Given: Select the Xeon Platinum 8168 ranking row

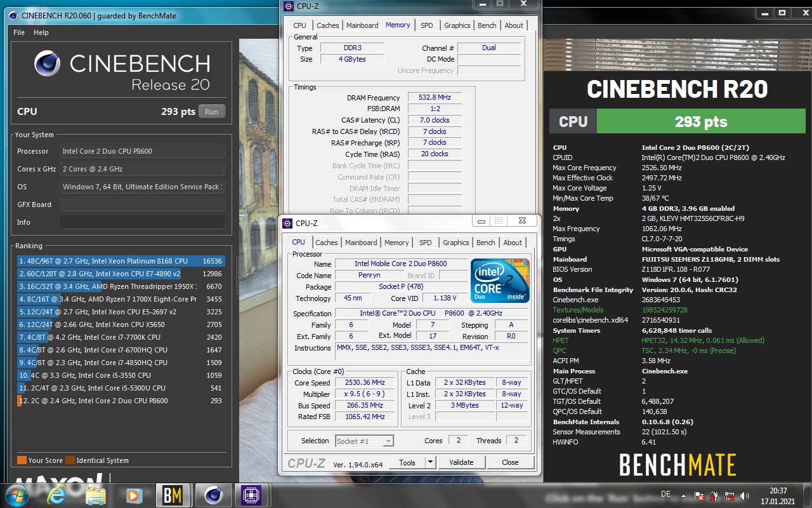Looking at the screenshot, I should (x=121, y=261).
